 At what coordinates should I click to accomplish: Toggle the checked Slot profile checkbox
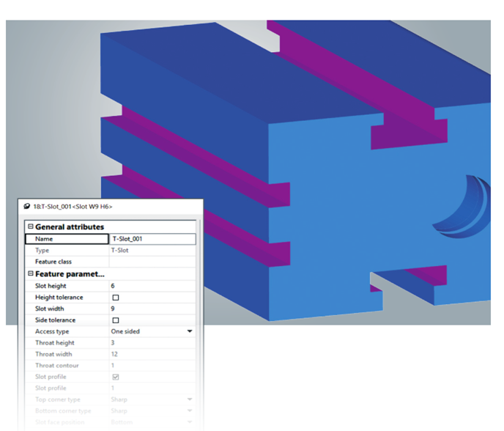[116, 377]
